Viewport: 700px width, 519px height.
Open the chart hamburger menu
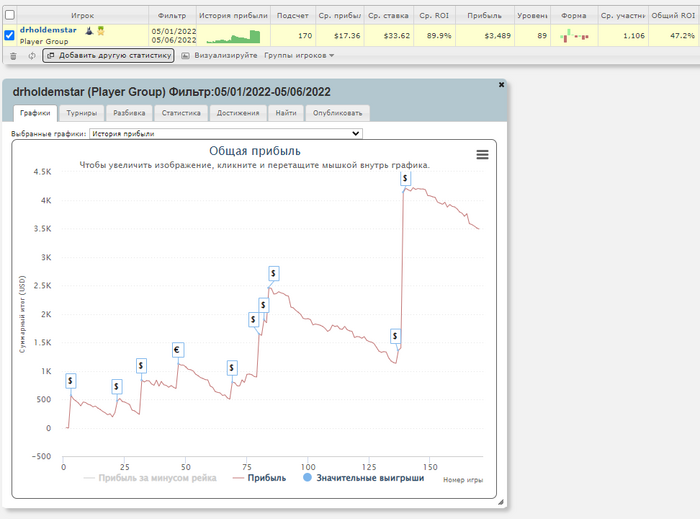tap(482, 154)
